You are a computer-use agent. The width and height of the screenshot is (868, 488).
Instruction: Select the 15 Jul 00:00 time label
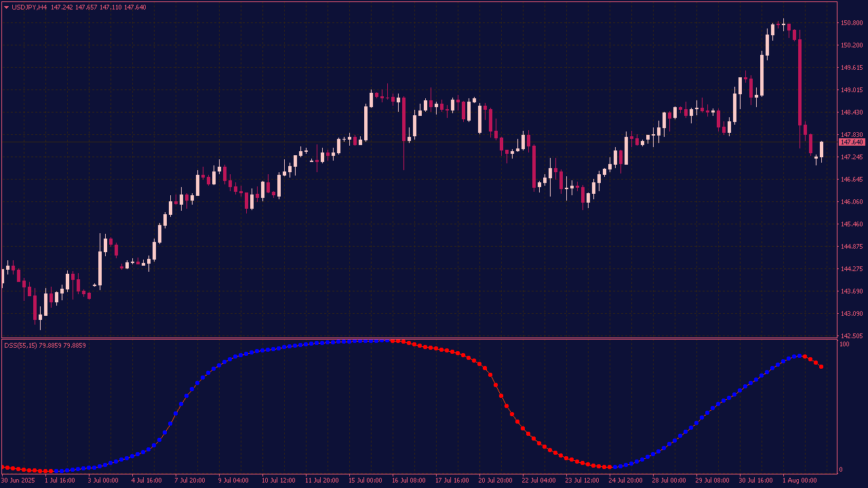coord(366,481)
